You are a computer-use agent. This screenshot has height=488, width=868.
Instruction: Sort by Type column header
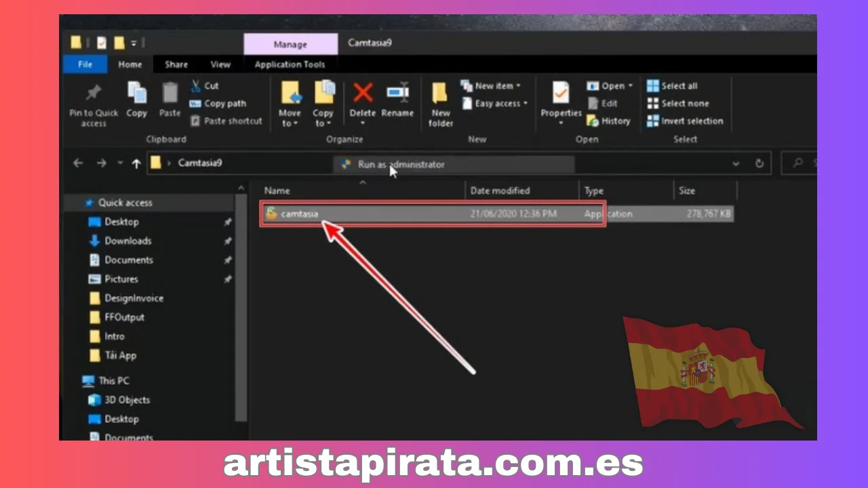(x=593, y=190)
